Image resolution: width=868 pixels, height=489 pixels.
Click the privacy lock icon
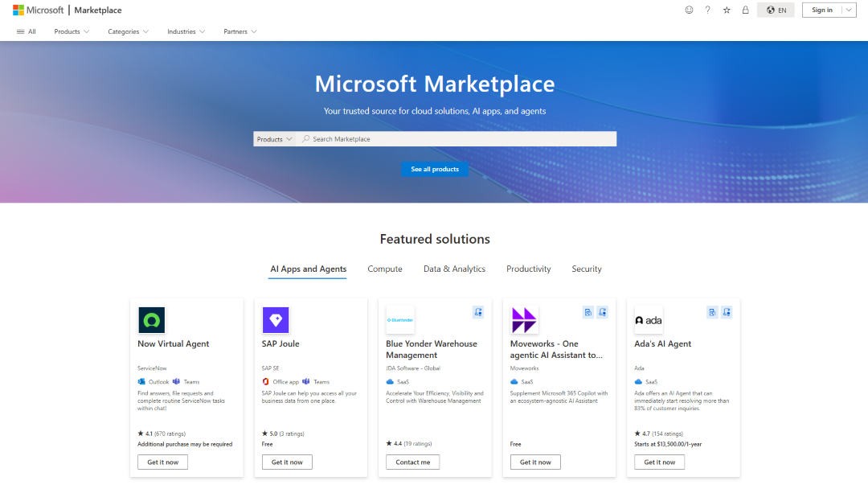tap(745, 10)
